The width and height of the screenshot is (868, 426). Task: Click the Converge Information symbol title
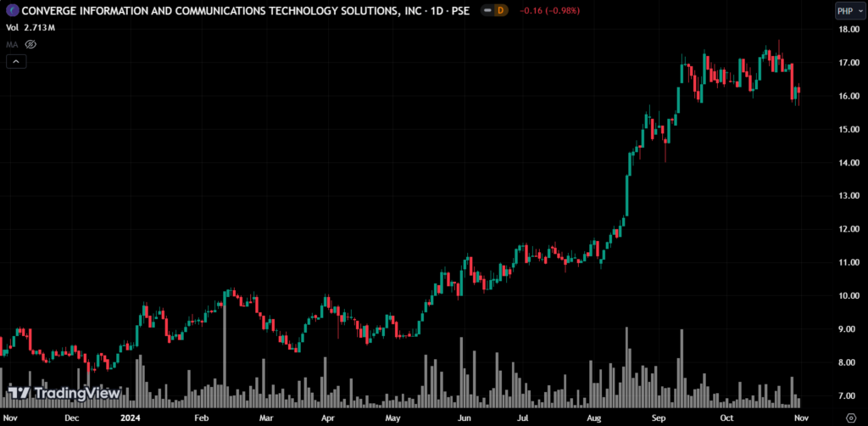(245, 10)
